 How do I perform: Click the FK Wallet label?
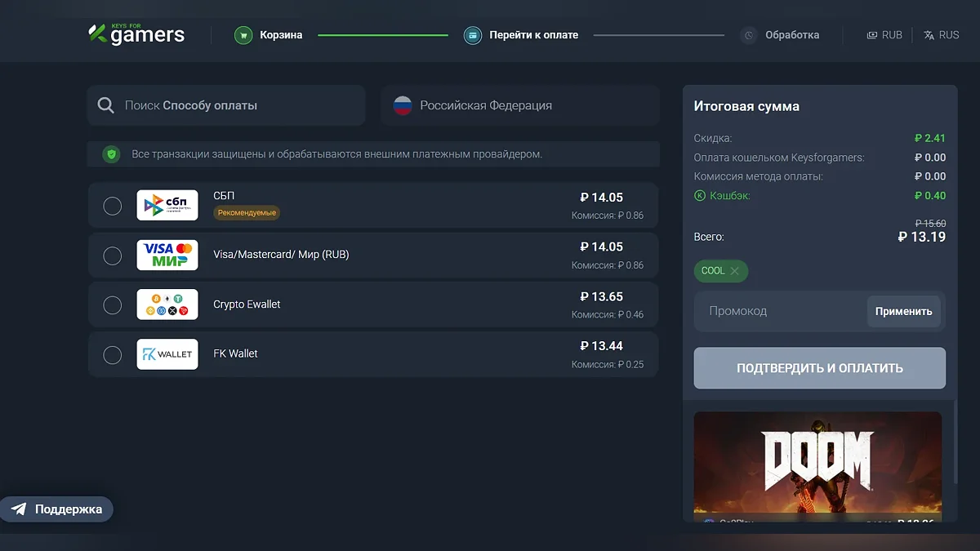[235, 353]
